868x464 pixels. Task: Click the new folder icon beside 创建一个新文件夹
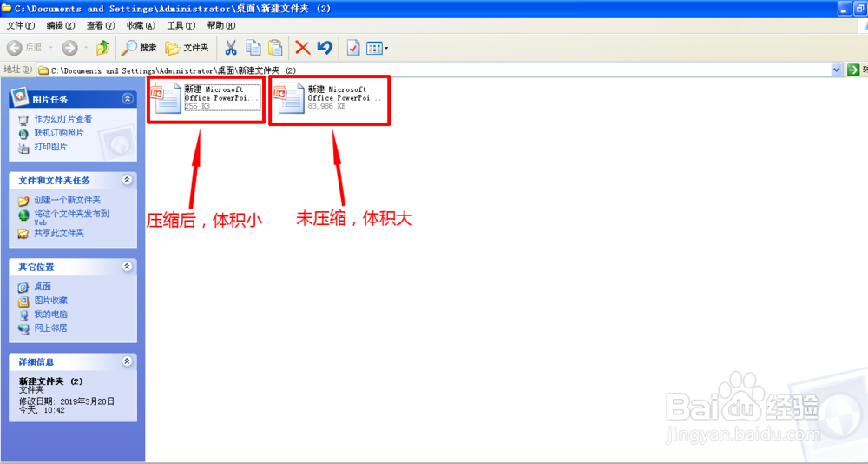(23, 201)
